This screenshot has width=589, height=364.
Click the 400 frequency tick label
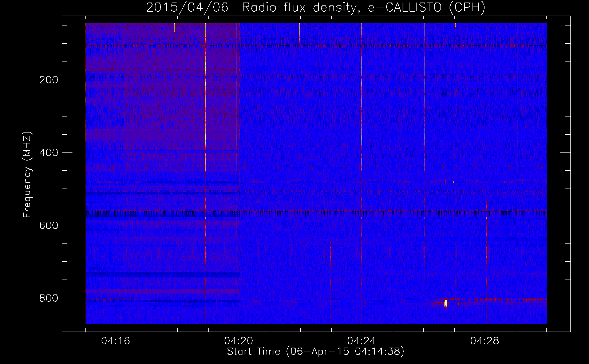(49, 153)
